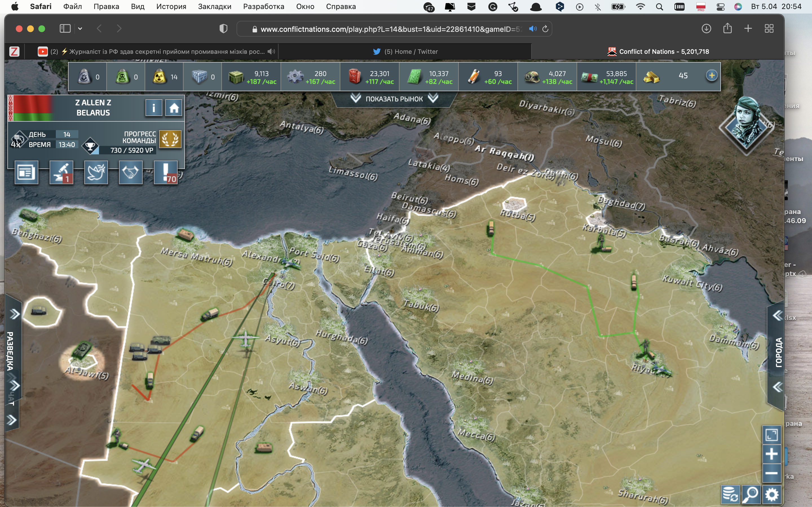Viewport: 812px width, 507px height.
Task: Expand the ПОКАЗАТЬ РЫНОК market panel
Action: tap(394, 99)
